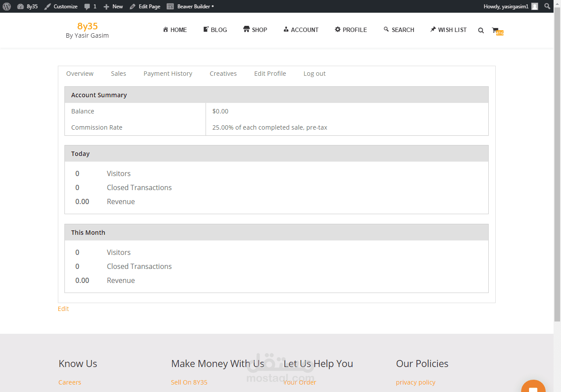Switch to the Payment History tab
Screen dimensions: 561x392
coord(168,74)
